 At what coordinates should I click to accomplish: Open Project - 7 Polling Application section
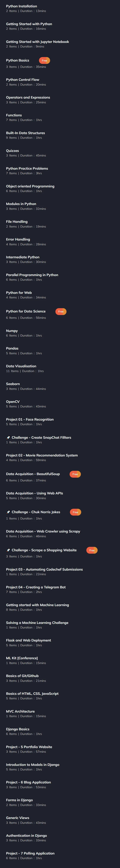coord(60,856)
